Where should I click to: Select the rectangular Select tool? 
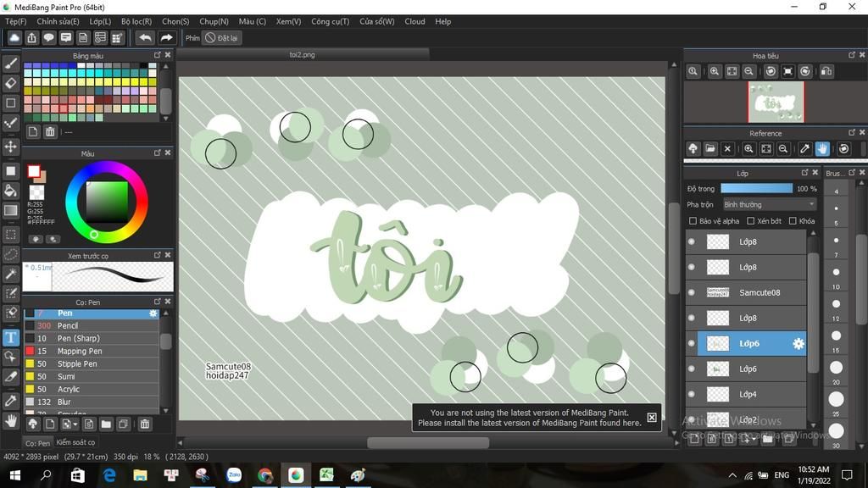(x=10, y=234)
